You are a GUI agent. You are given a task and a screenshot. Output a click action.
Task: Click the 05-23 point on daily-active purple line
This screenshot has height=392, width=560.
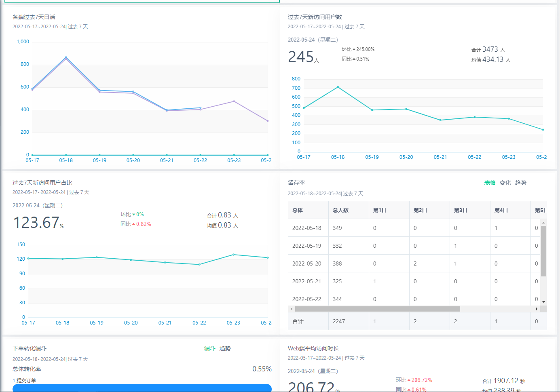[x=234, y=101]
